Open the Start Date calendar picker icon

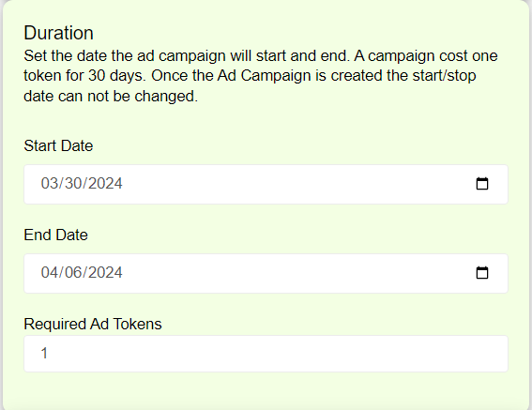pos(482,184)
